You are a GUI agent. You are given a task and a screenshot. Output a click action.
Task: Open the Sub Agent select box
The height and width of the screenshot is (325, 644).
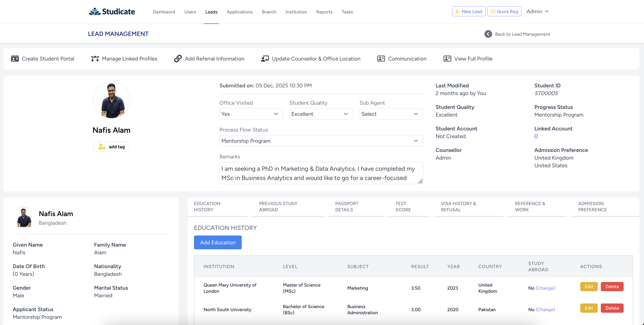click(x=391, y=114)
